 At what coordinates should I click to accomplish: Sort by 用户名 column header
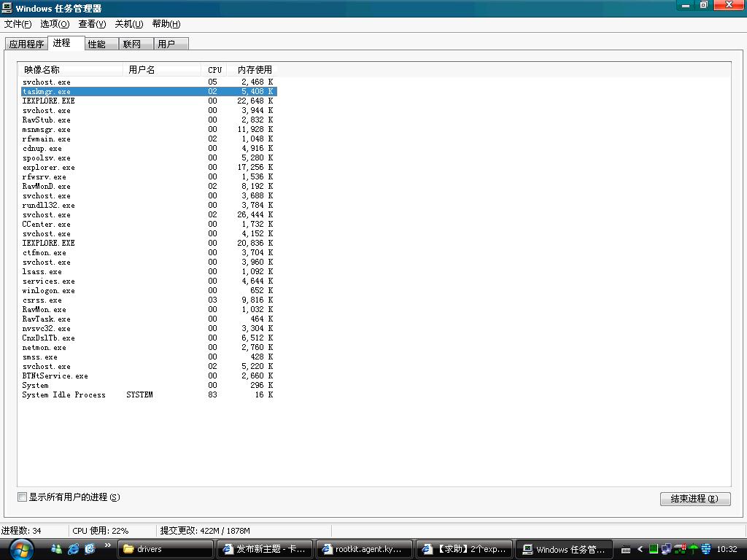[162, 69]
